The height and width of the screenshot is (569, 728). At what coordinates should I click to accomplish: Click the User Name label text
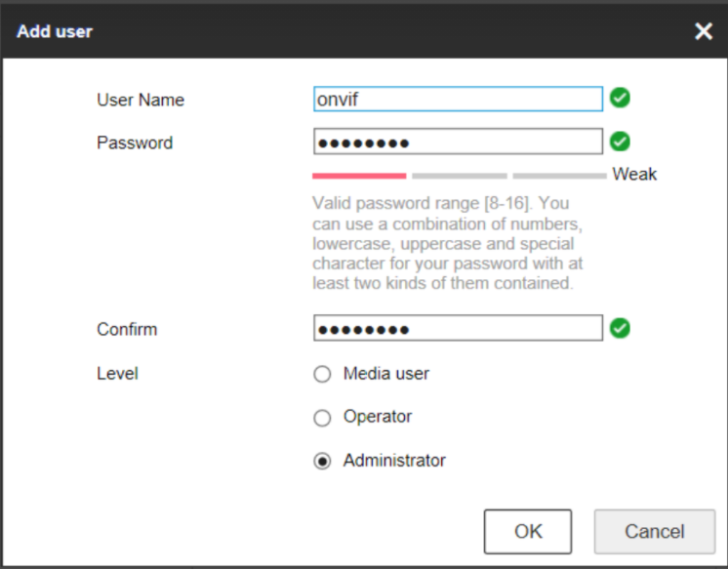coord(141,100)
